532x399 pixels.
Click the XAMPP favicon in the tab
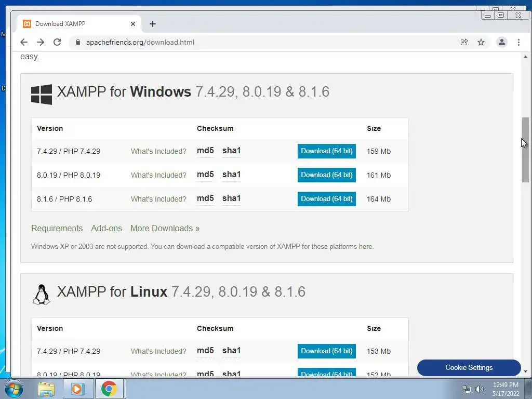[27, 24]
